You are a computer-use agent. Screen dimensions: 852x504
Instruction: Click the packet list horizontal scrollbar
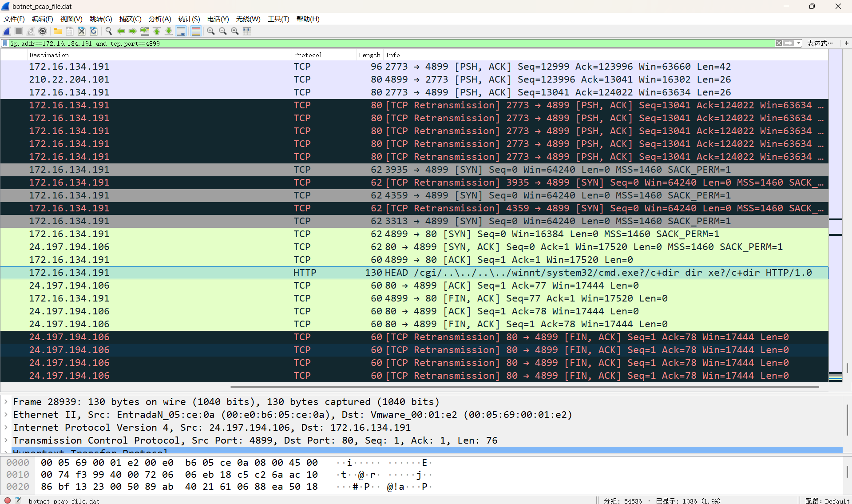(524, 387)
